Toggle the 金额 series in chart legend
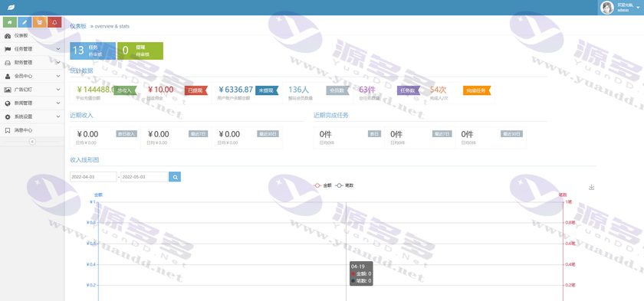The image size is (644, 301). tap(323, 185)
